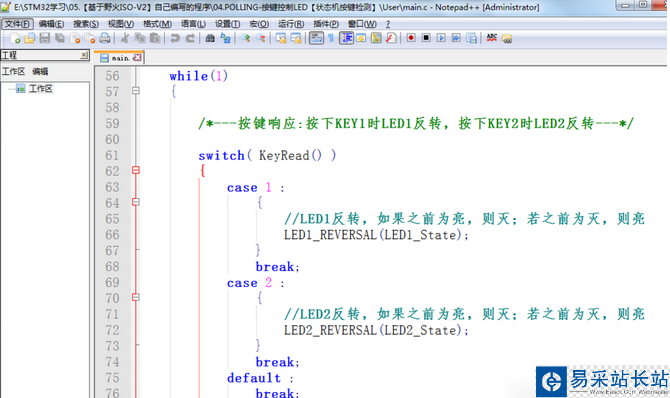
Task: Save the file with the floppy icon
Action: (x=44, y=38)
